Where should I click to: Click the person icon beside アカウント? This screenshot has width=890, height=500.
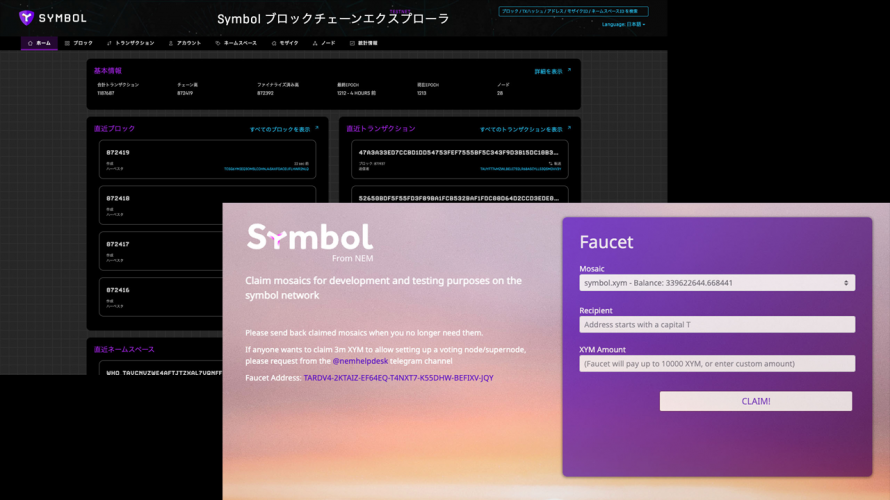click(x=171, y=43)
